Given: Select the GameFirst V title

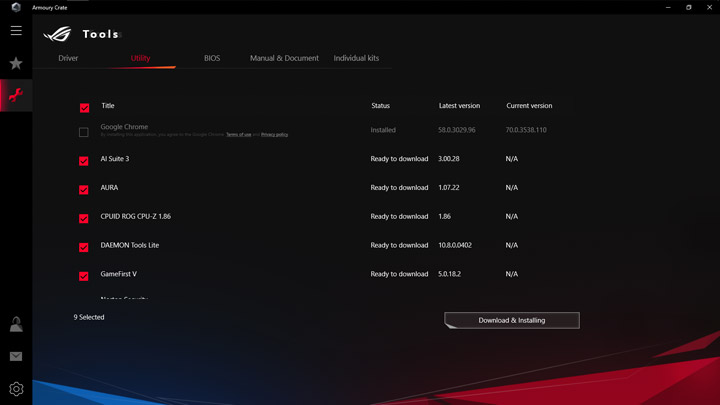Looking at the screenshot, I should pos(118,274).
